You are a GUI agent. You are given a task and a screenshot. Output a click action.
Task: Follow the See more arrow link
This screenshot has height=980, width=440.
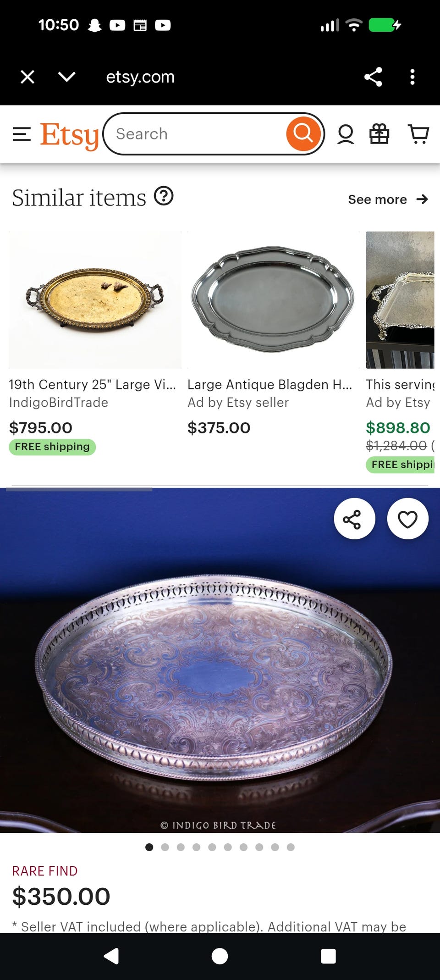[388, 199]
